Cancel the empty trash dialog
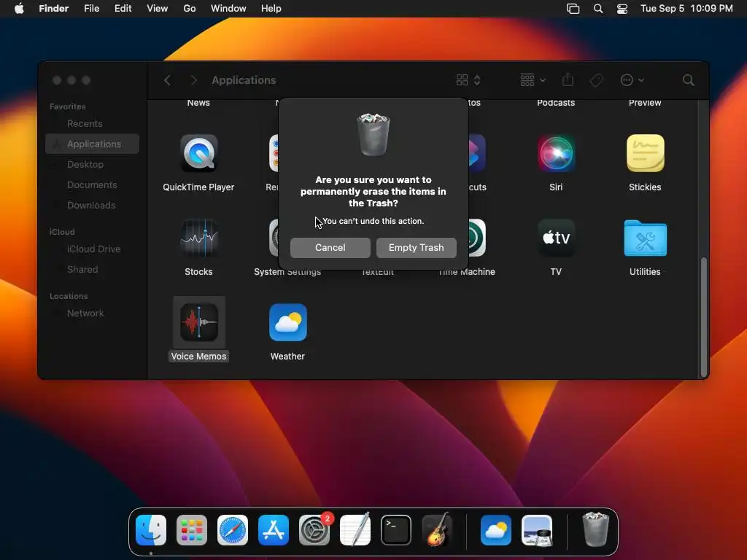The image size is (747, 560). point(330,248)
